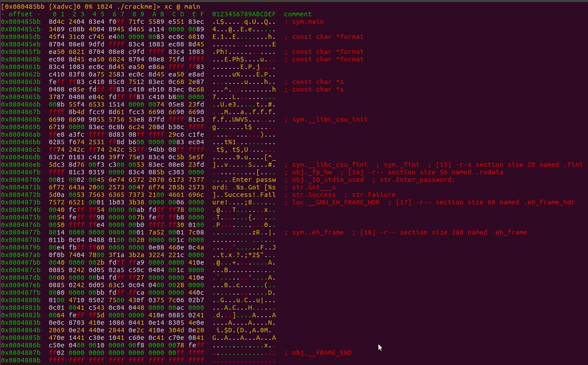The image size is (588, 365).
Task: Select the "sym..eh_frame" comment
Action: (318, 233)
